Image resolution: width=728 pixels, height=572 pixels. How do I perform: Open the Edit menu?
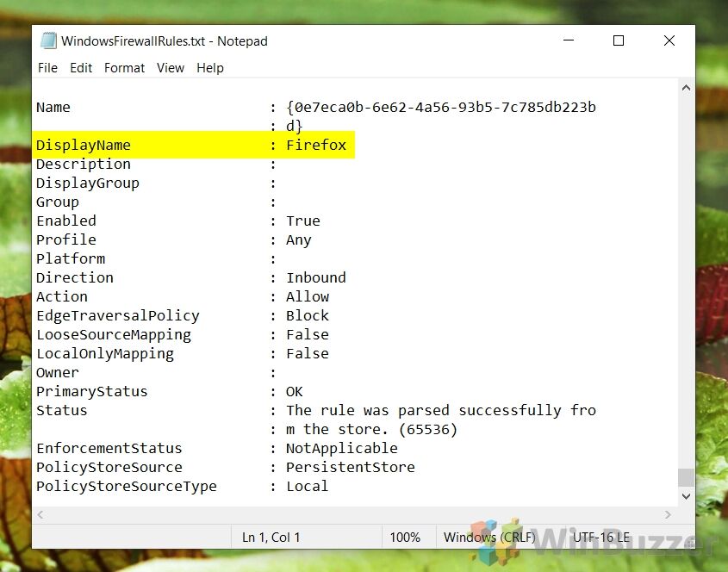tap(81, 68)
